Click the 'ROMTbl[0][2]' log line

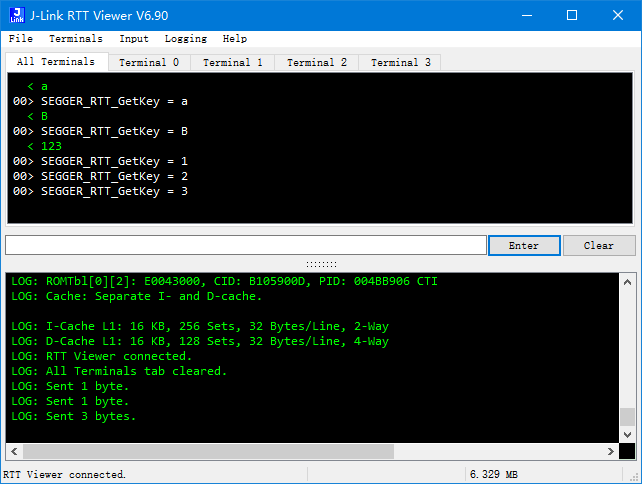(224, 281)
